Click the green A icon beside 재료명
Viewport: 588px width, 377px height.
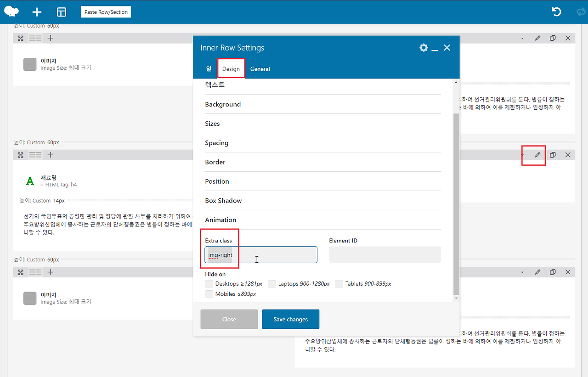30,181
